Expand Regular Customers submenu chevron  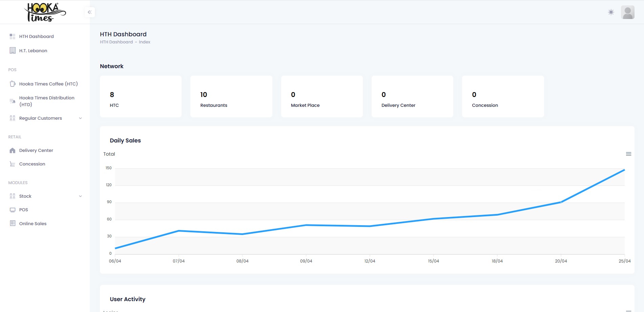[80, 118]
